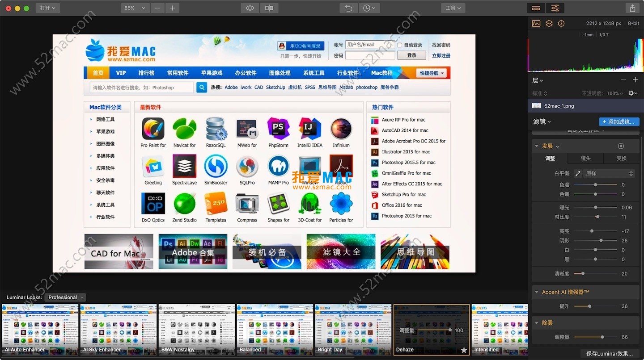Screen dimensions: 644x360
Task: Select the 52mac_1.png layer
Action: pos(585,106)
